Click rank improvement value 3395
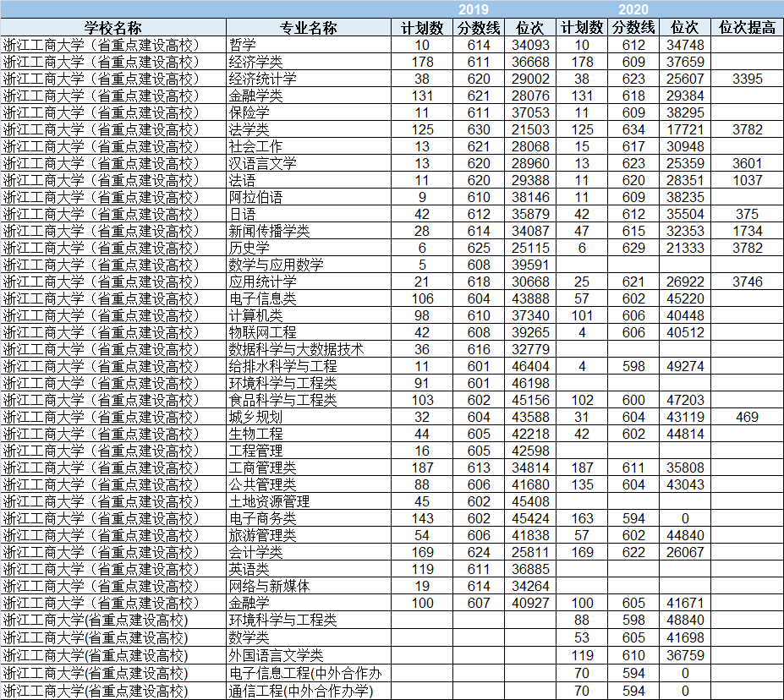Image resolution: width=784 pixels, height=700 pixels. tap(747, 79)
